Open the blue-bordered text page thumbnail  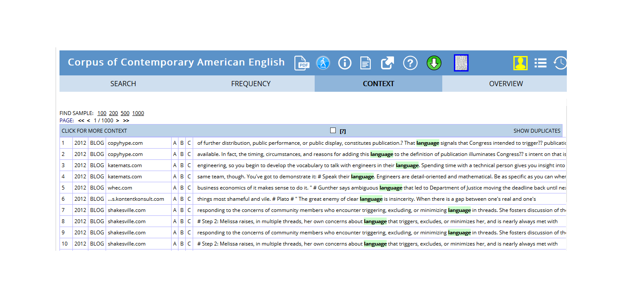coord(461,63)
